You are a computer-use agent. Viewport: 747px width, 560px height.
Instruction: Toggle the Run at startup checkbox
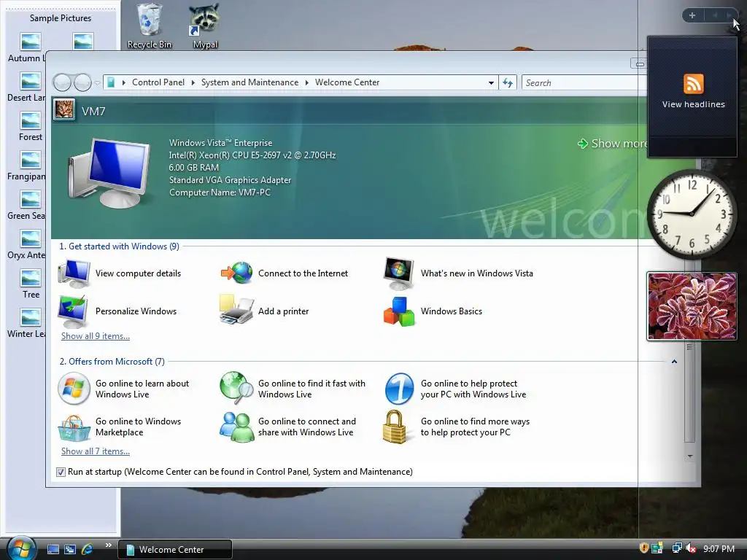point(61,472)
